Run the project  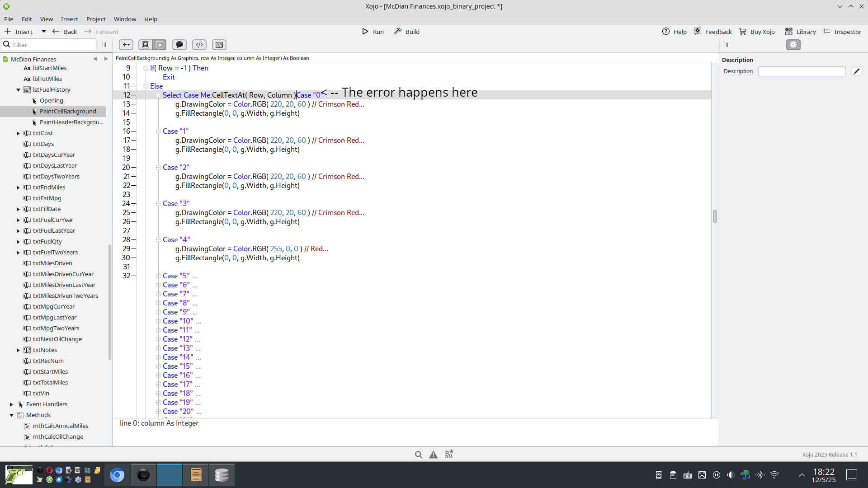point(373,32)
